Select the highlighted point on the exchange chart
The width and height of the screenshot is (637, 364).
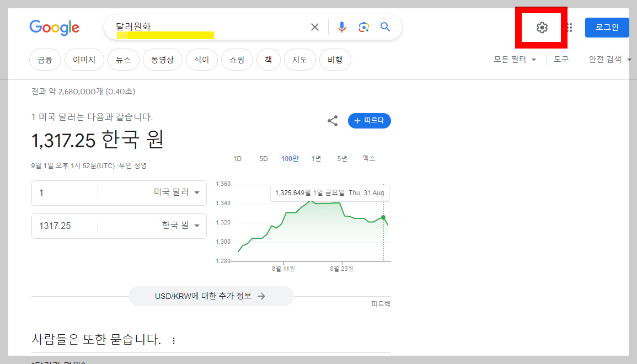point(383,218)
